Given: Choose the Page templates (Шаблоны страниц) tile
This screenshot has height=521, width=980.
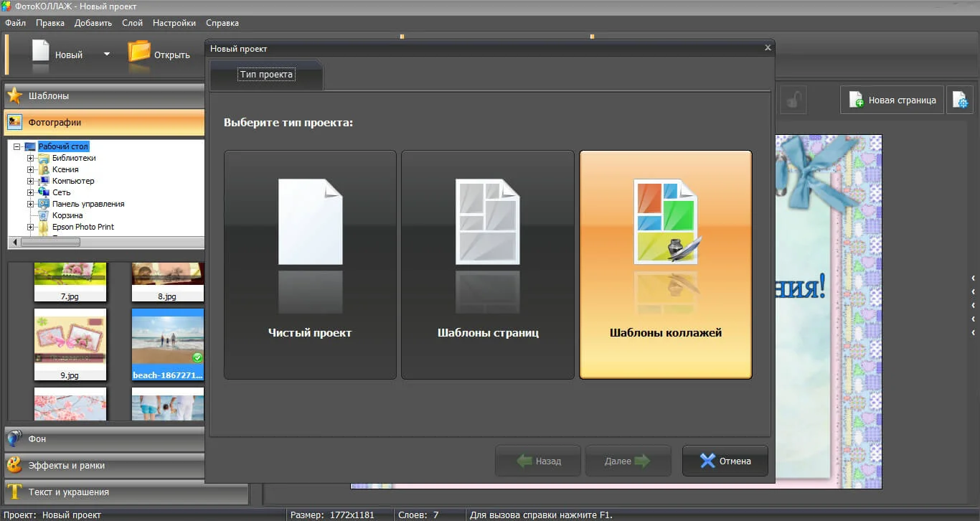Looking at the screenshot, I should tap(488, 264).
